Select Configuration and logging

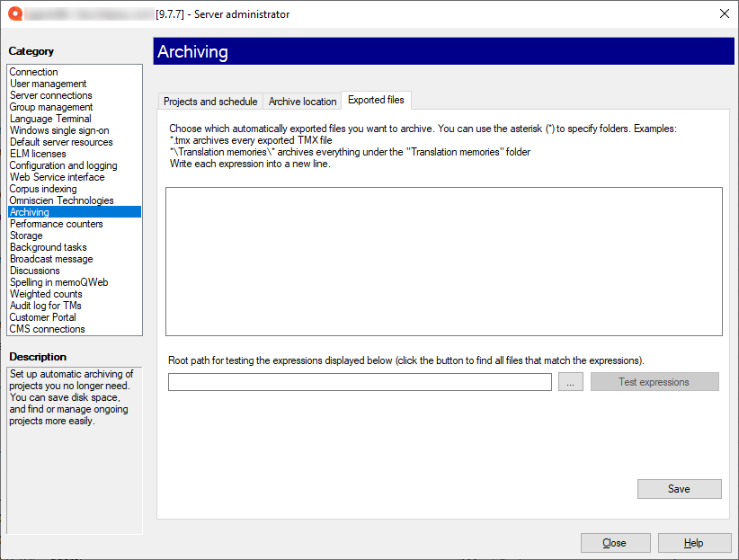coord(63,164)
